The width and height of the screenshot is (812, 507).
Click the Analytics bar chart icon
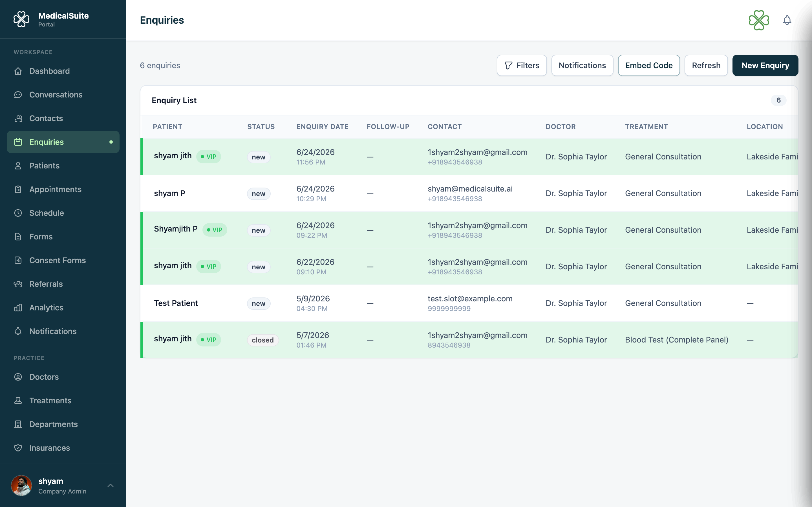point(18,308)
